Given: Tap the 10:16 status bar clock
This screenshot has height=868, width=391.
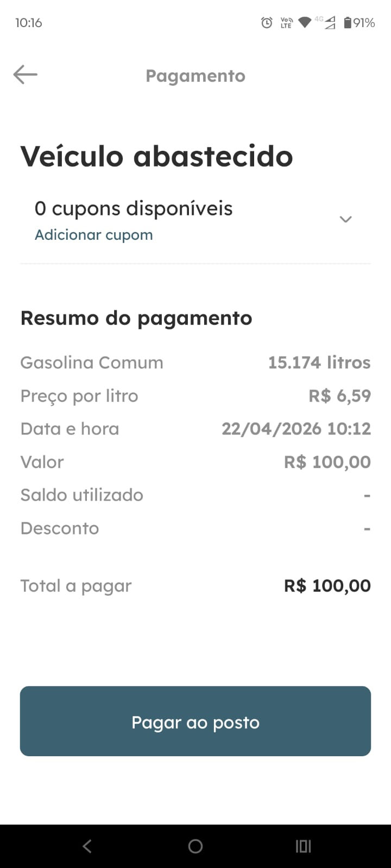Looking at the screenshot, I should tap(29, 23).
